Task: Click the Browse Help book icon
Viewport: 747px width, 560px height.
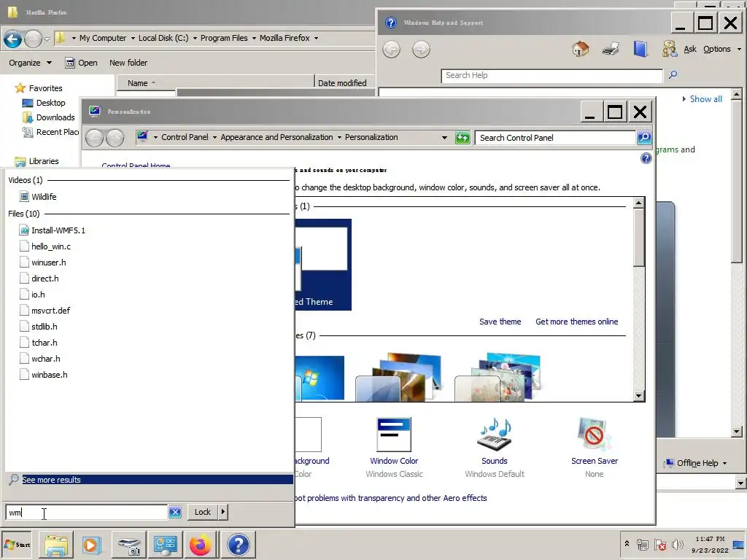Action: pyautogui.click(x=640, y=49)
